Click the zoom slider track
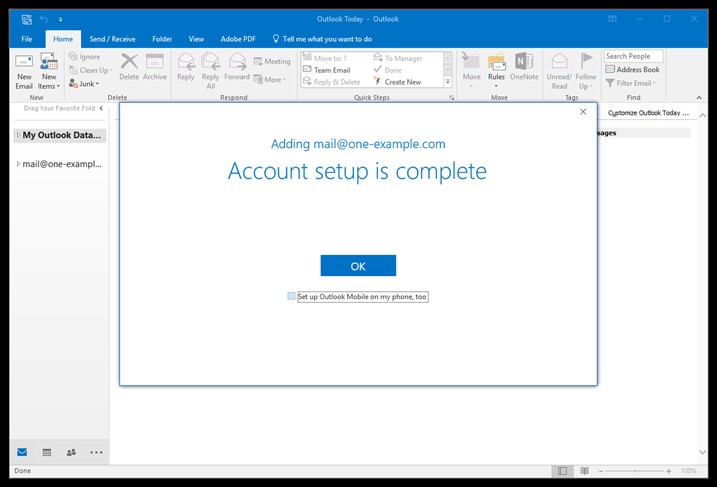Screen dimensions: 717x487 coord(635,471)
